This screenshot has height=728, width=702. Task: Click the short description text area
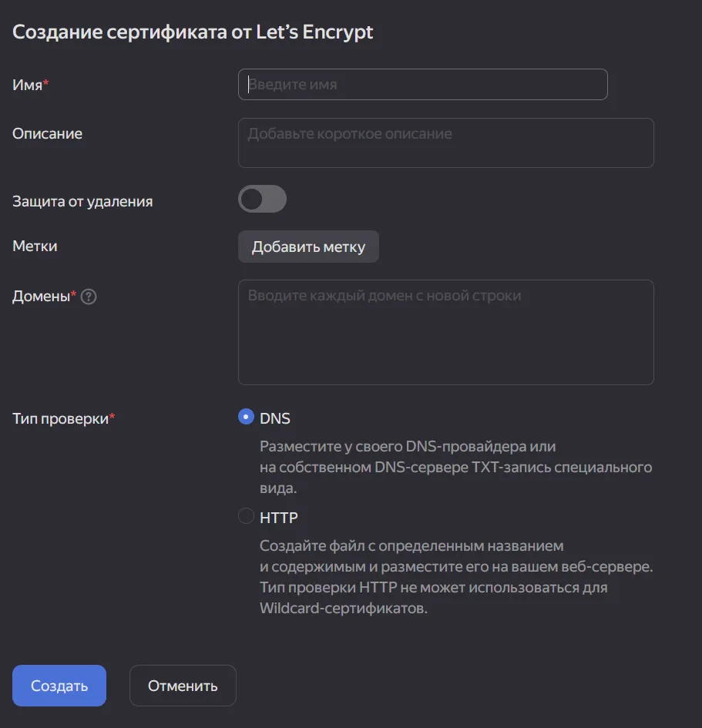(445, 143)
